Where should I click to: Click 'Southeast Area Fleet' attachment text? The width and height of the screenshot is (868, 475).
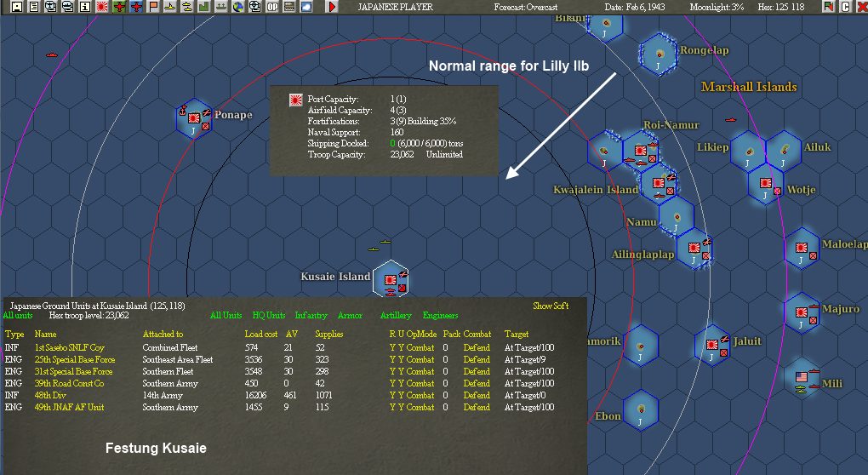point(178,359)
